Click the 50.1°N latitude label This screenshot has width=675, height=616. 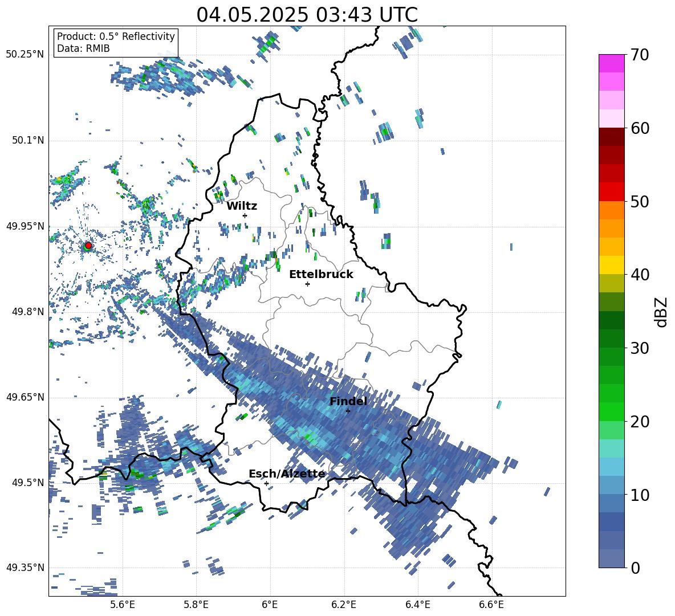(x=28, y=141)
